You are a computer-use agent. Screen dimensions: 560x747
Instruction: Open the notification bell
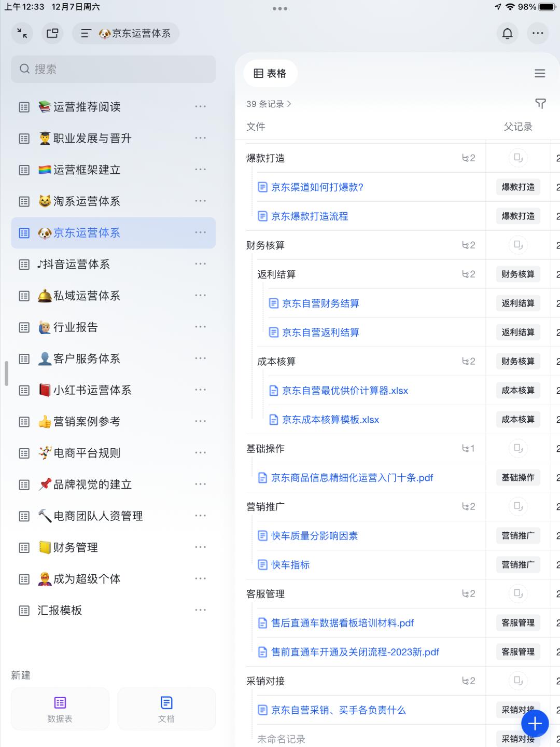coord(508,33)
